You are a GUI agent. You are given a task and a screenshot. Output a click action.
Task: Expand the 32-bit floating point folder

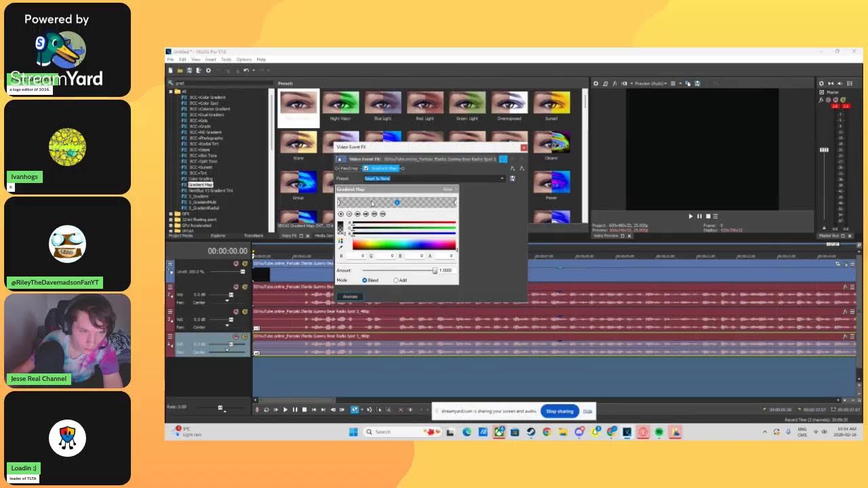point(170,220)
